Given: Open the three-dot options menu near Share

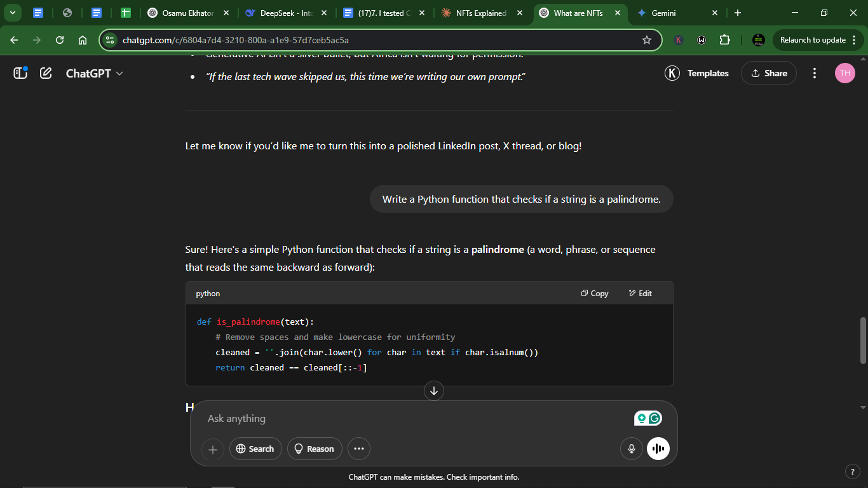Looking at the screenshot, I should (x=815, y=73).
